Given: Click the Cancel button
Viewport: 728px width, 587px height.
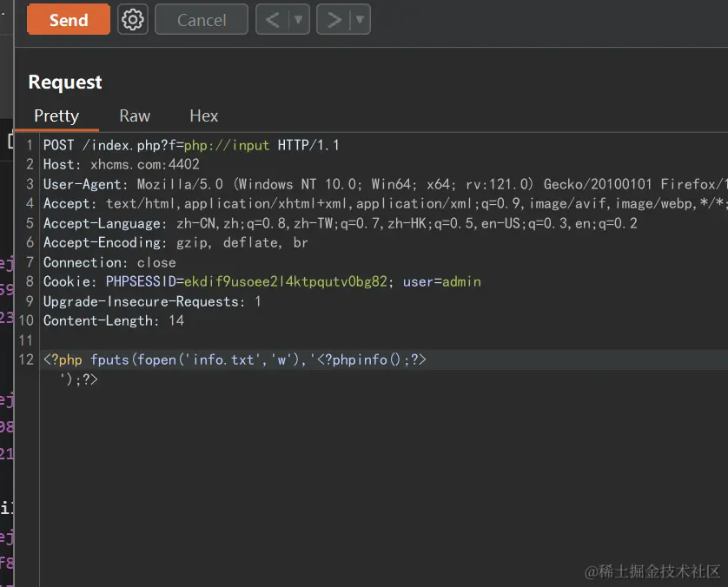Looking at the screenshot, I should [202, 19].
